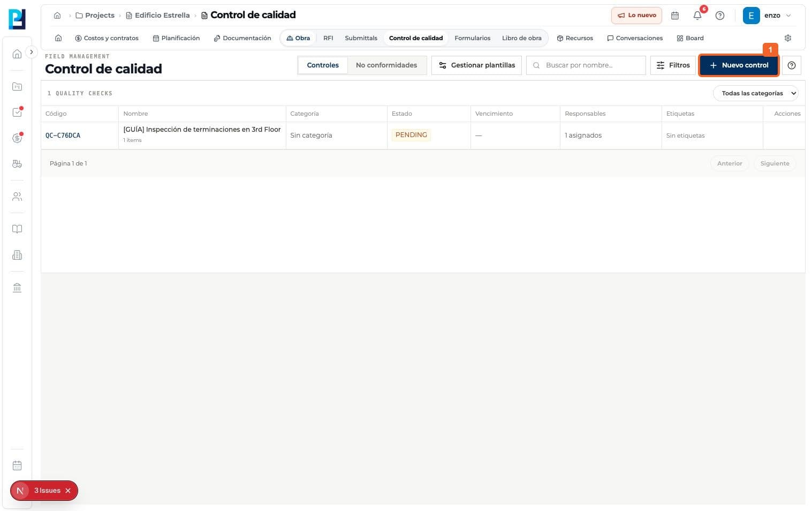Focus the Buscar por nombre search field

tap(586, 65)
